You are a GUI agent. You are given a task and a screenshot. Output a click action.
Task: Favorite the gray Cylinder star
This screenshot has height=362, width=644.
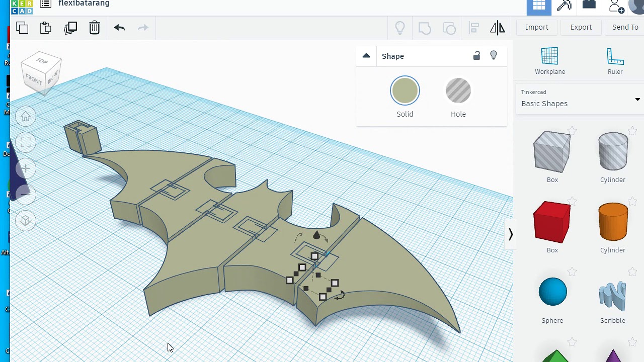point(632,131)
